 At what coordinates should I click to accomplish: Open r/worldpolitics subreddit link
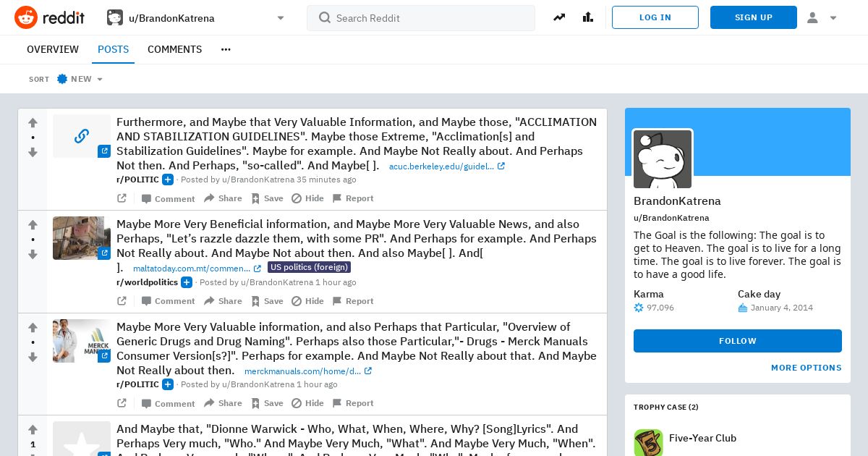(147, 282)
